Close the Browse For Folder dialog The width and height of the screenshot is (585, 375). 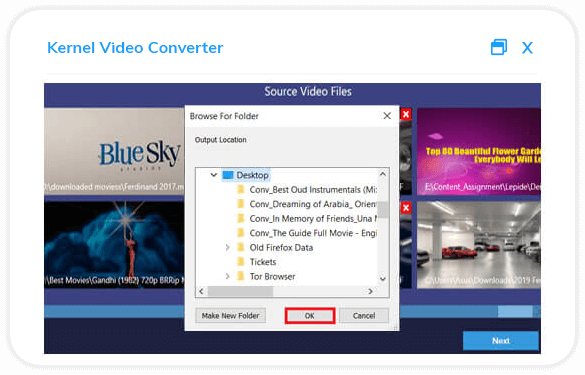(387, 116)
